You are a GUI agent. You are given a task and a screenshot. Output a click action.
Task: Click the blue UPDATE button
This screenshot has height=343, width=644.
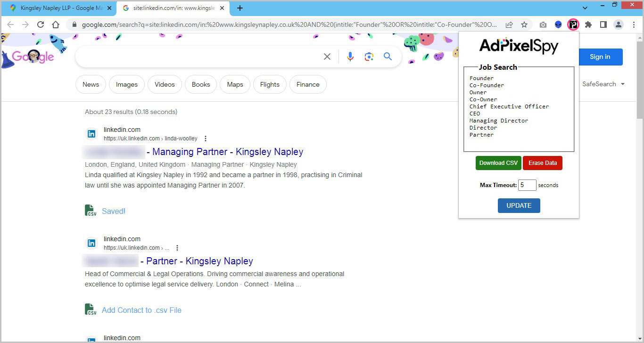coord(519,205)
